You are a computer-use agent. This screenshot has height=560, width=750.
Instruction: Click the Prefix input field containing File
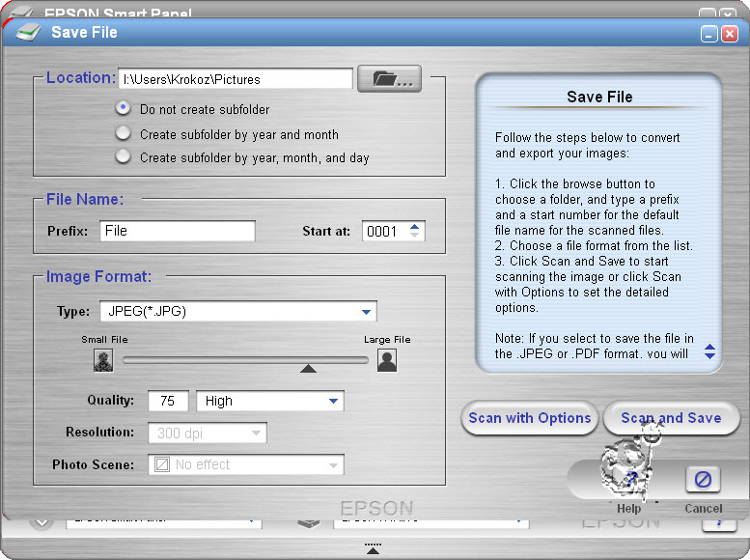tap(178, 231)
